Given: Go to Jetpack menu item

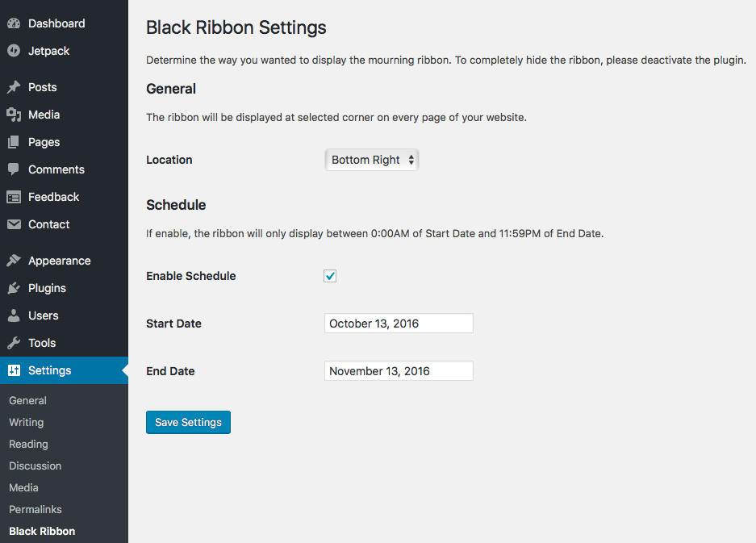Looking at the screenshot, I should click(48, 51).
